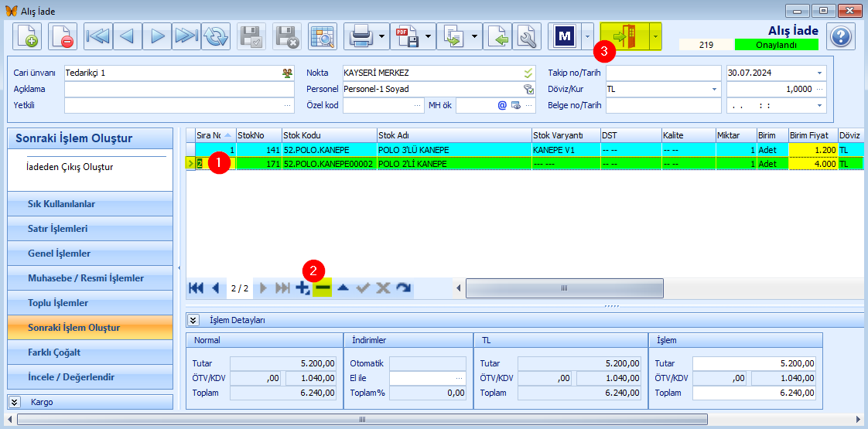The height and width of the screenshot is (429, 868).
Task: Click the green back arrow document icon
Action: pyautogui.click(x=497, y=37)
